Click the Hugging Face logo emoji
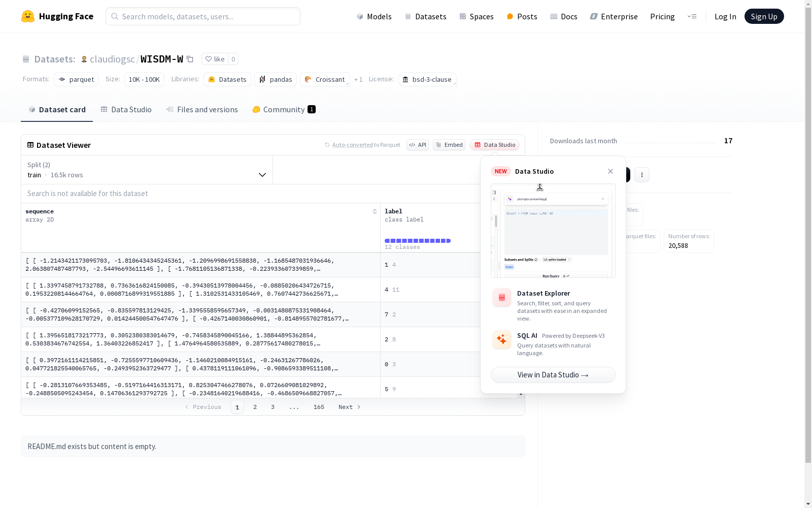The image size is (812, 508). tap(28, 16)
